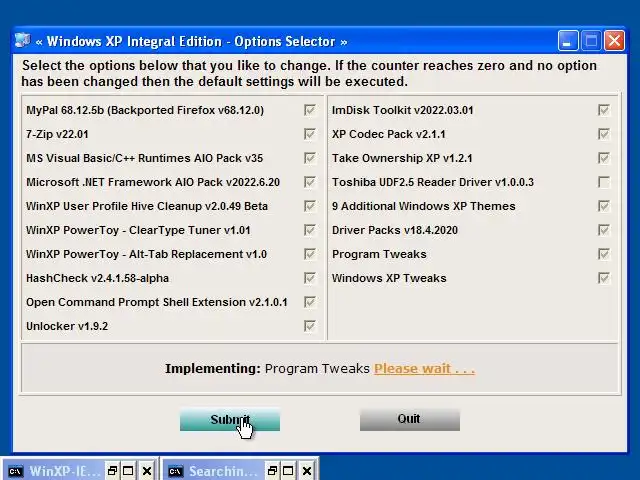Toggle Program Tweaks checkbox
Screen dimensions: 640x480
point(604,254)
